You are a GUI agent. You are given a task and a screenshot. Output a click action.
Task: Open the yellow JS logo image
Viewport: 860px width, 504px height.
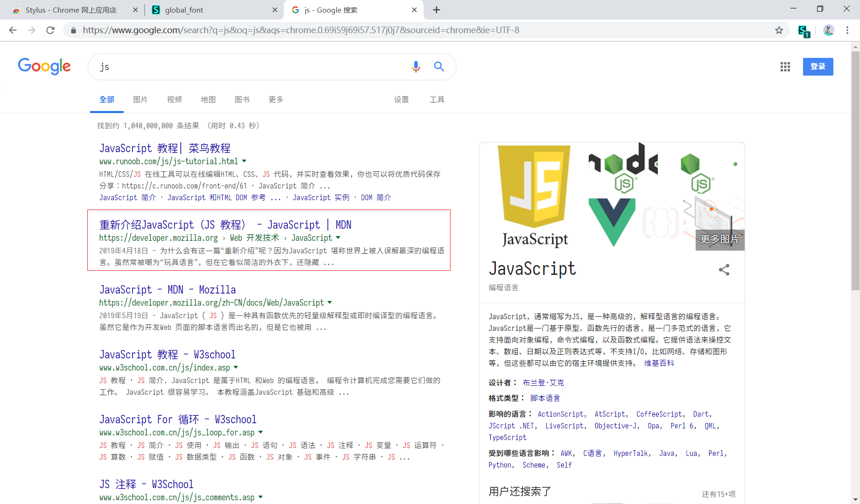pyautogui.click(x=535, y=196)
